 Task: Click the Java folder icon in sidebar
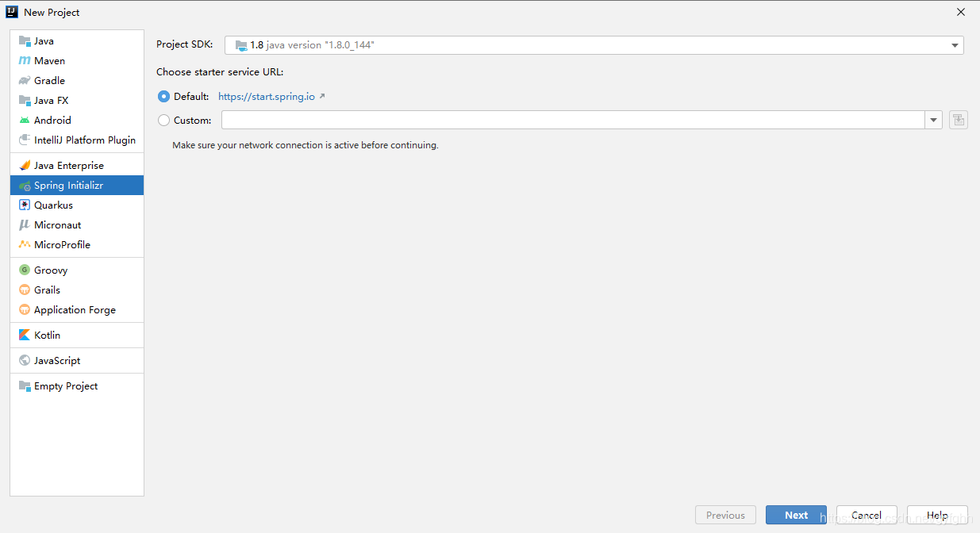(x=25, y=40)
